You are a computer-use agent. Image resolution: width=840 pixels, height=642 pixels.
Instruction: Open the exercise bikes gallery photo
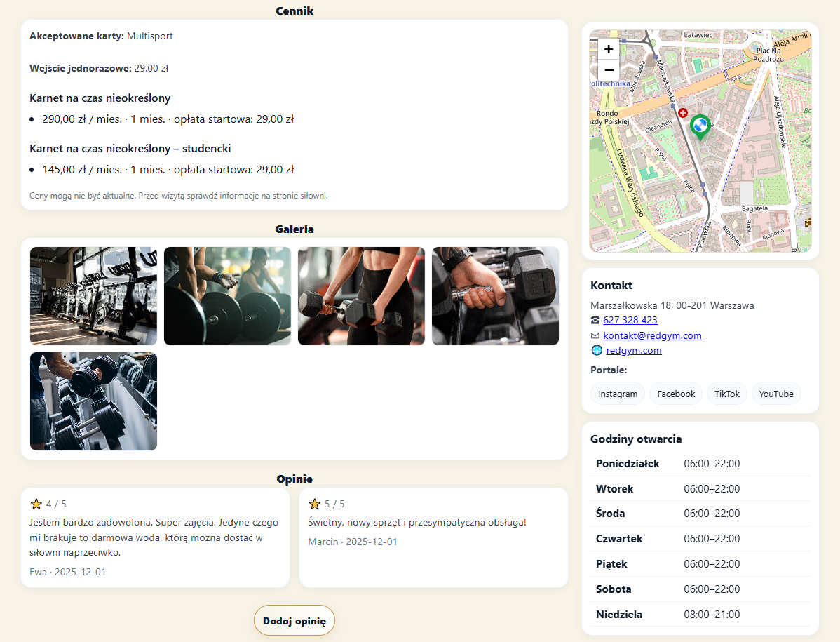(x=93, y=296)
